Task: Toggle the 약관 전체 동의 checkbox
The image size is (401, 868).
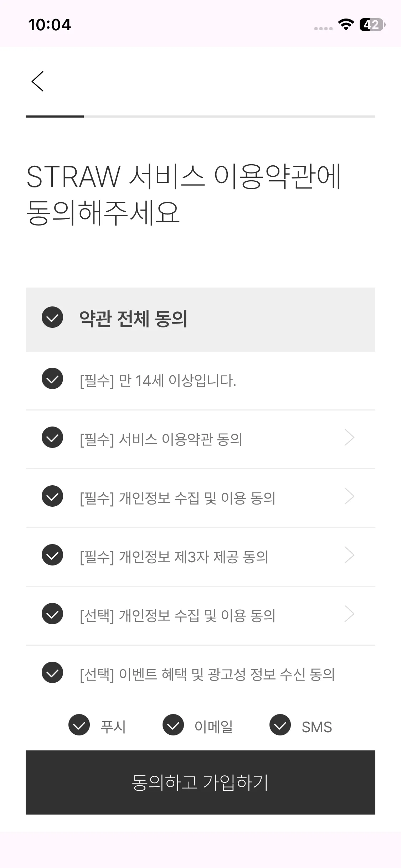Action: pos(52,317)
